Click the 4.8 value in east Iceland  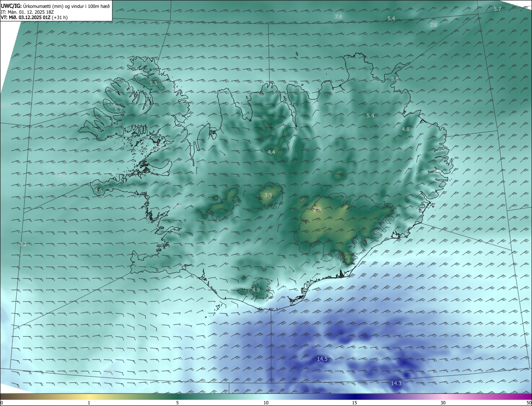405,130
